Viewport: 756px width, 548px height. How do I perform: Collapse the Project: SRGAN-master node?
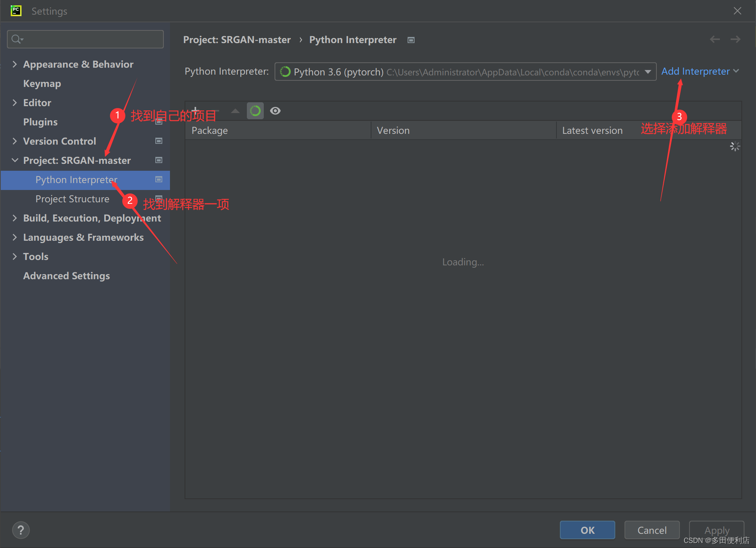(x=15, y=160)
